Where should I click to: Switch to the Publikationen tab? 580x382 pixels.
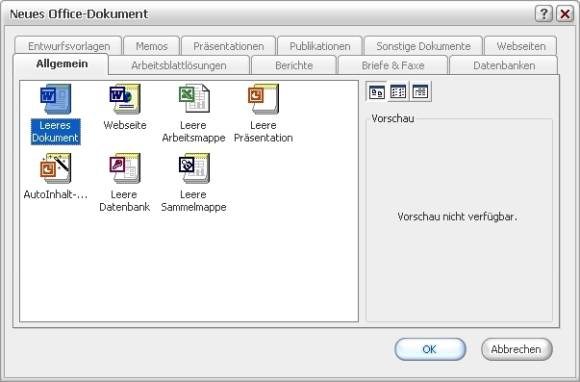pos(320,46)
